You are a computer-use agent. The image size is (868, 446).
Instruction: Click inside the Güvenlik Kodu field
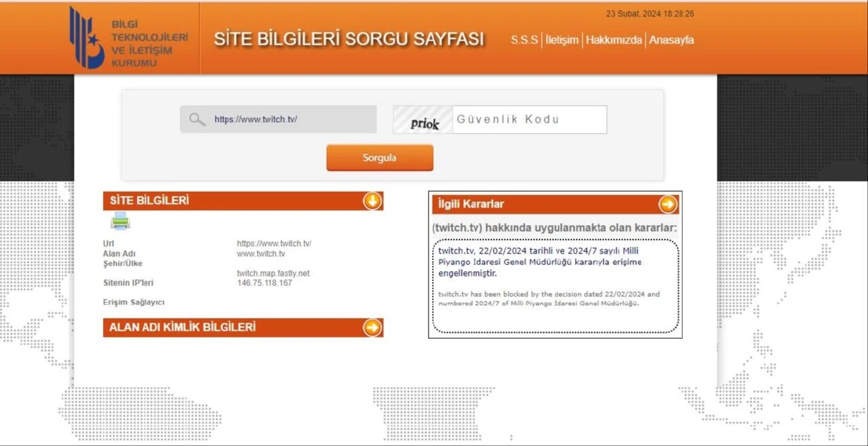click(x=529, y=119)
